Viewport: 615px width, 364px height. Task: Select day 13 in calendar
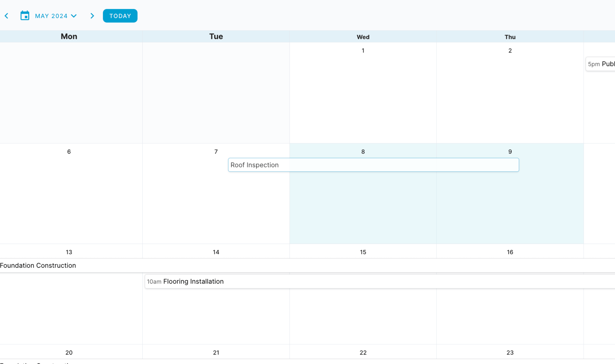pos(69,252)
